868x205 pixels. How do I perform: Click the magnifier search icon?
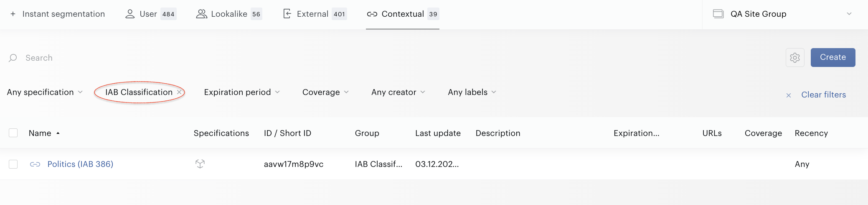tap(13, 58)
